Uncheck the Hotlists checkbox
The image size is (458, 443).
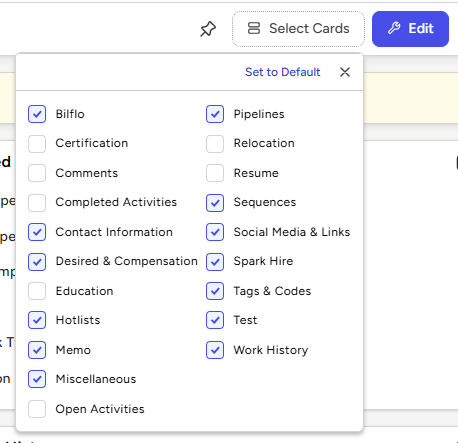pos(37,320)
